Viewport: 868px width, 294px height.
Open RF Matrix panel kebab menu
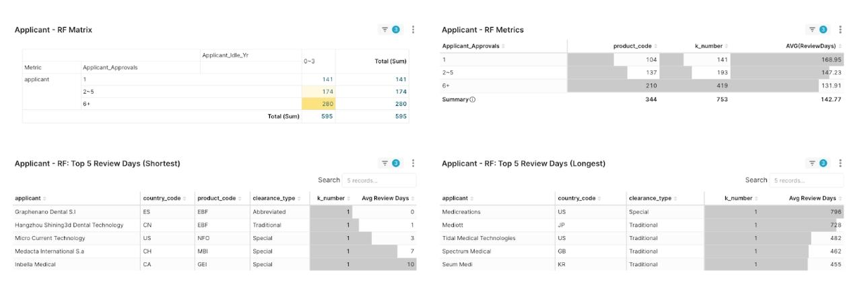tap(413, 30)
